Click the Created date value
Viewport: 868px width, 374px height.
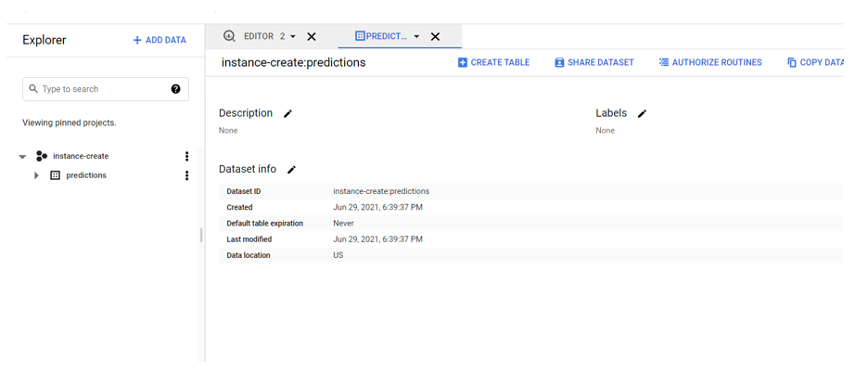[x=378, y=207]
